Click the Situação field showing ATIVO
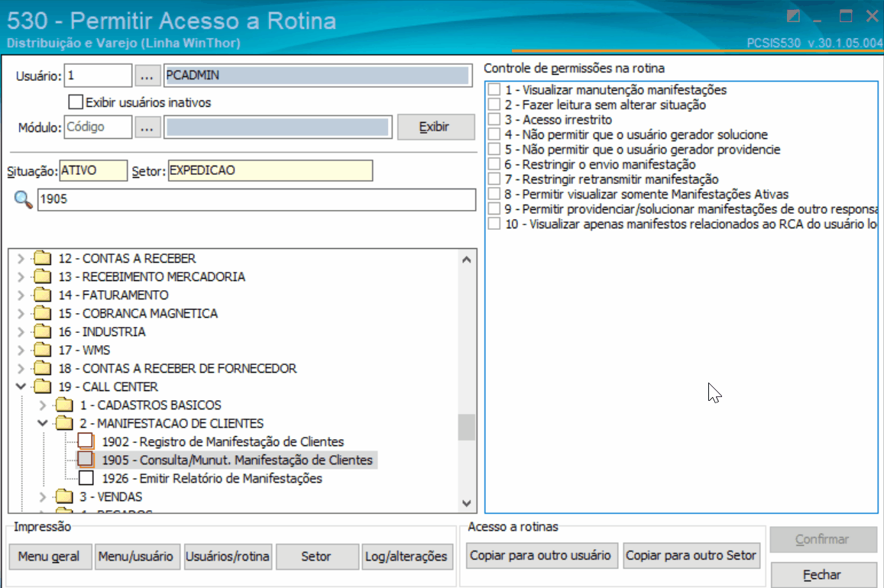Screen dimensions: 884x588 pyautogui.click(x=93, y=170)
